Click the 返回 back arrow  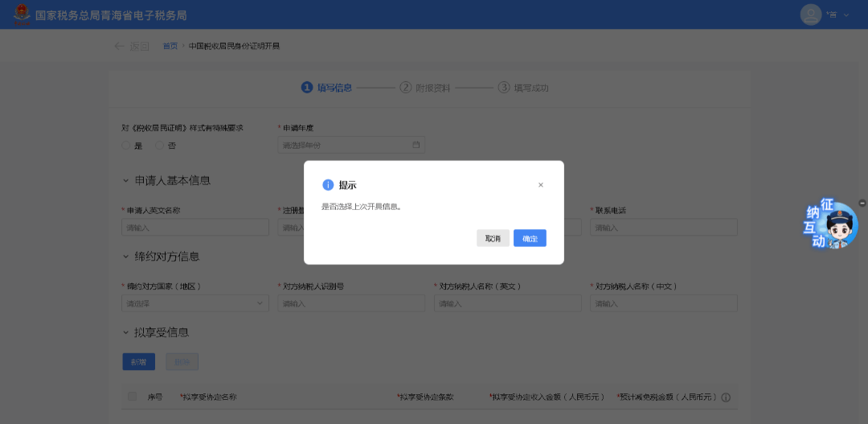coord(120,46)
